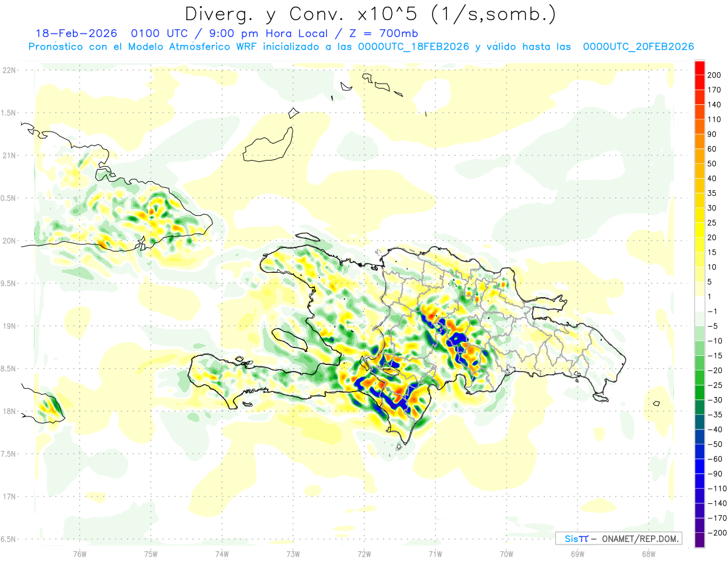
Task: Click the "0000UTC_18FEB2026" initialization text
Action: pyautogui.click(x=414, y=47)
